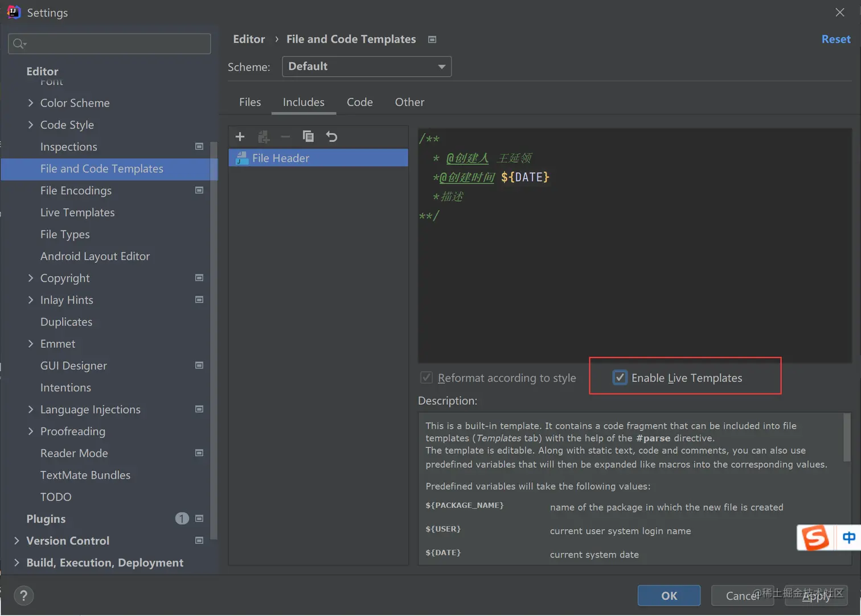Open Duplicates settings page
861x616 pixels.
point(66,322)
